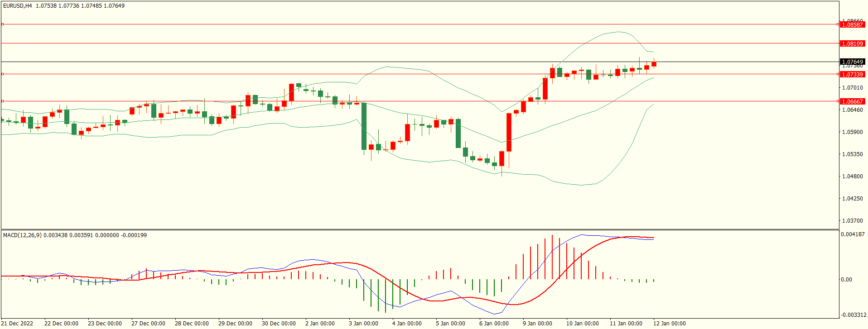
Task: Click the MACD zero level 0.00 label
Action: [x=847, y=280]
